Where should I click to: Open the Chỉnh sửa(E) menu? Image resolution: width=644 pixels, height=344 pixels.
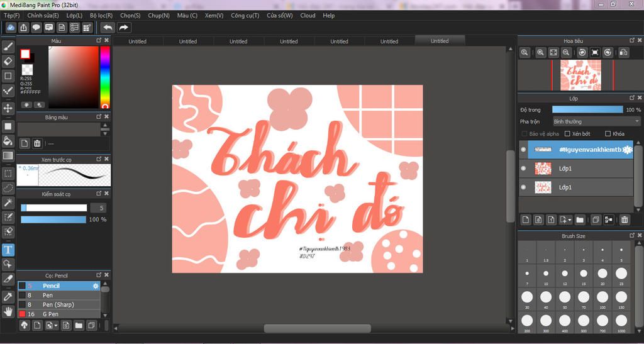[43, 15]
